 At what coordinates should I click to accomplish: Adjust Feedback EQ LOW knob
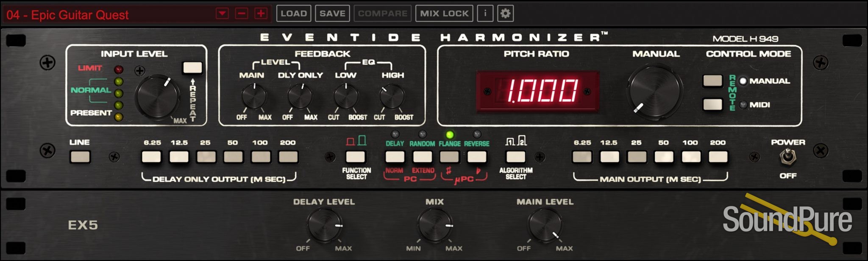click(346, 96)
